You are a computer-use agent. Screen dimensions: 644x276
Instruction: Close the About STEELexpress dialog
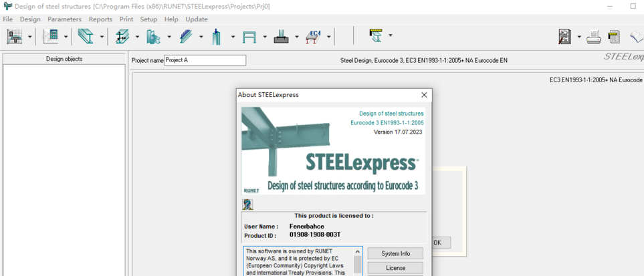click(424, 95)
